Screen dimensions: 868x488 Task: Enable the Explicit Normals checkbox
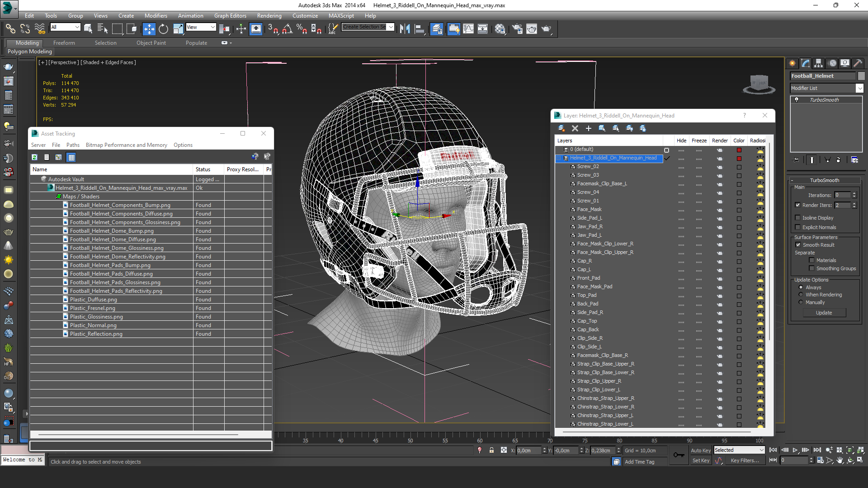click(798, 227)
